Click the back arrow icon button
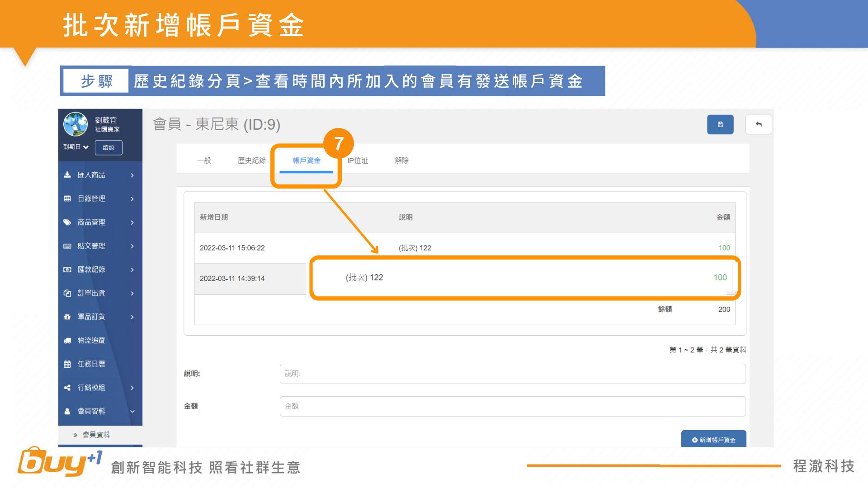The image size is (868, 488). (759, 125)
